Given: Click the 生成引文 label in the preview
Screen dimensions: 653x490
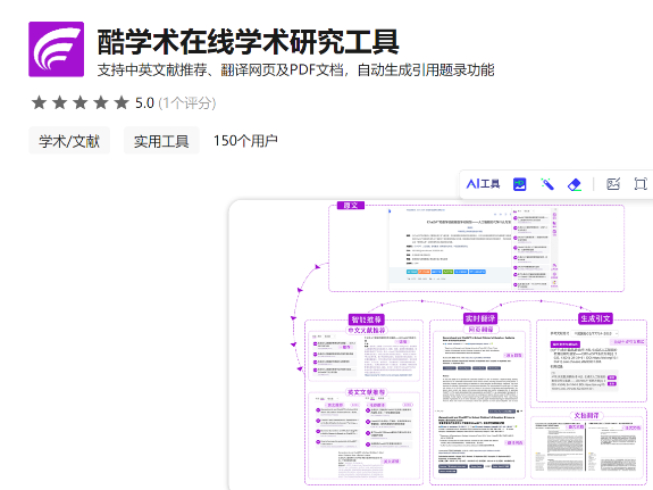Looking at the screenshot, I should pos(596,318).
